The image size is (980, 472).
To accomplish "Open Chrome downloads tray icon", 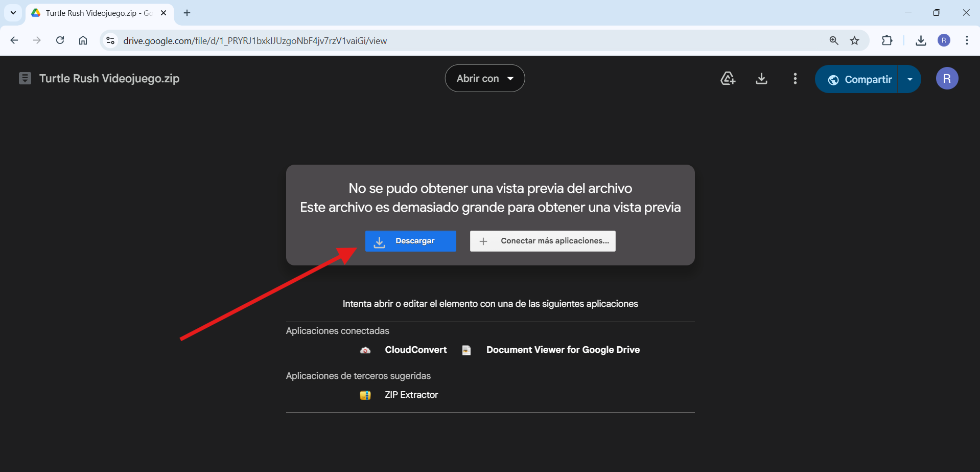I will click(x=921, y=40).
